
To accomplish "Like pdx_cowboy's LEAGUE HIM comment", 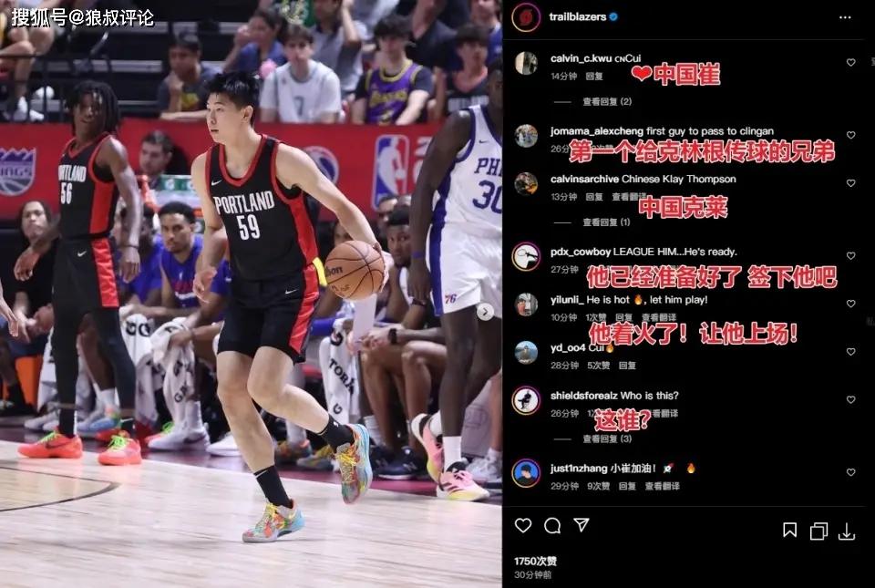I will coord(850,255).
